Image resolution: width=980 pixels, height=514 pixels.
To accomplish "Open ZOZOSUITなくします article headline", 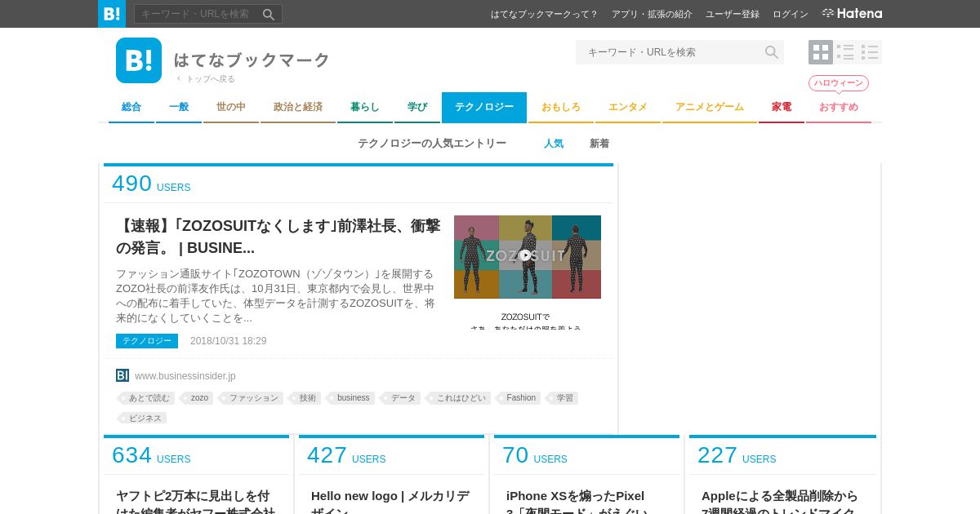I will [x=278, y=237].
